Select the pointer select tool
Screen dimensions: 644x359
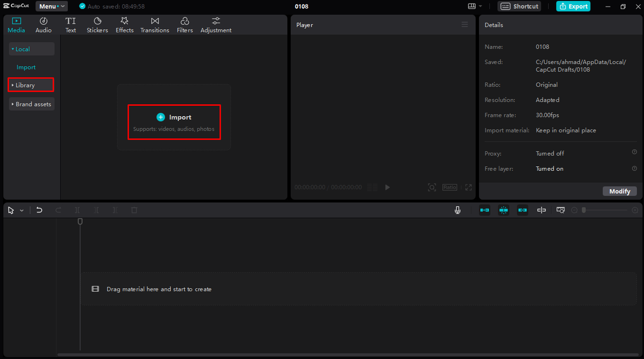pyautogui.click(x=12, y=210)
